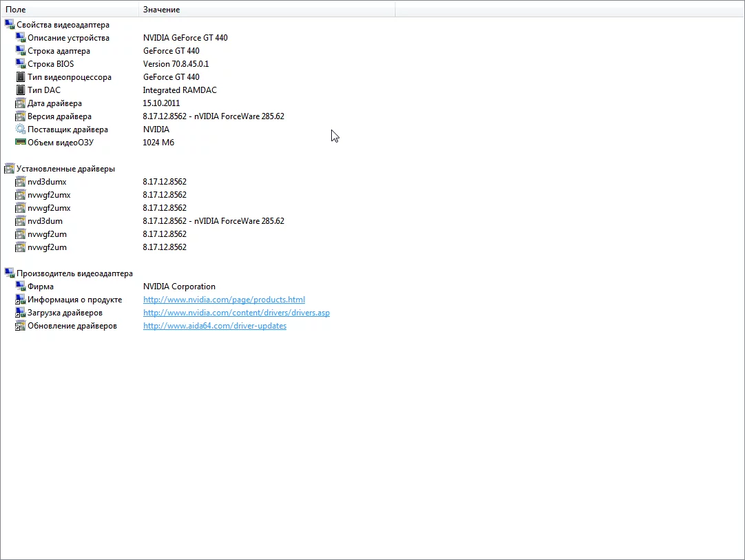This screenshot has height=560, width=745.
Task: Click the value Version 70.8.45.0.1
Action: (x=176, y=63)
